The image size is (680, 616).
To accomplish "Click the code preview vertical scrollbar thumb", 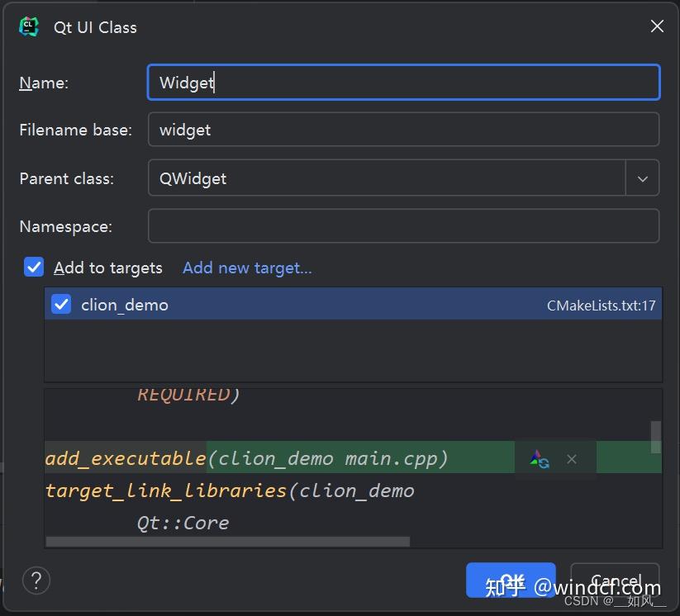I will (x=656, y=437).
